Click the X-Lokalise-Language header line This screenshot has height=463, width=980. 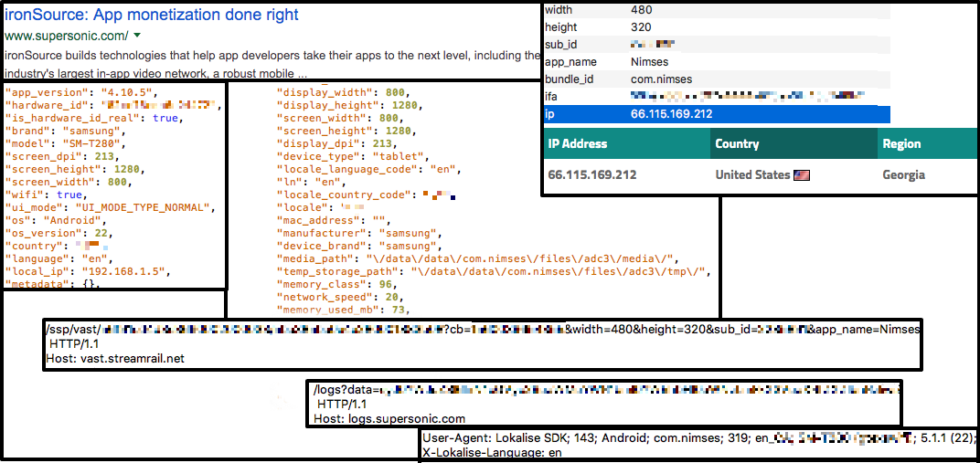491,452
